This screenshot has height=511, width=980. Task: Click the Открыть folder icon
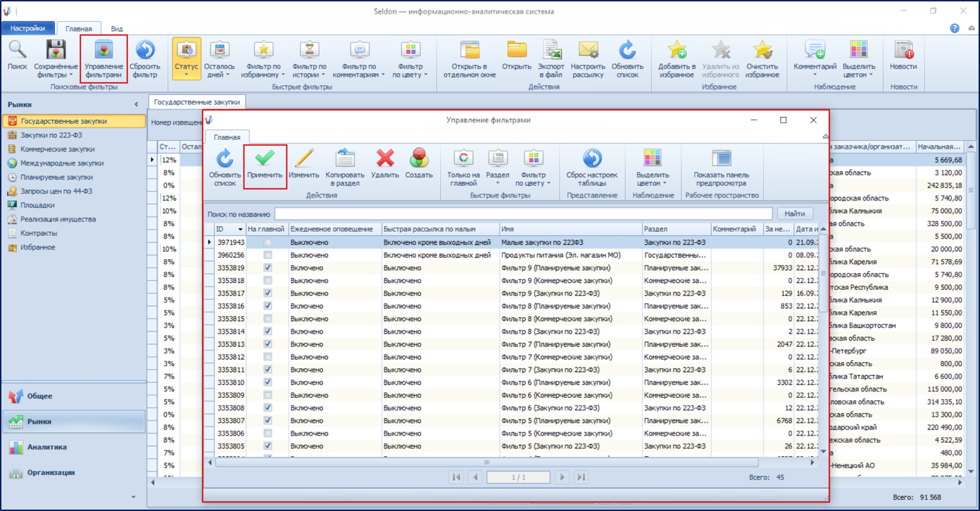coord(517,50)
